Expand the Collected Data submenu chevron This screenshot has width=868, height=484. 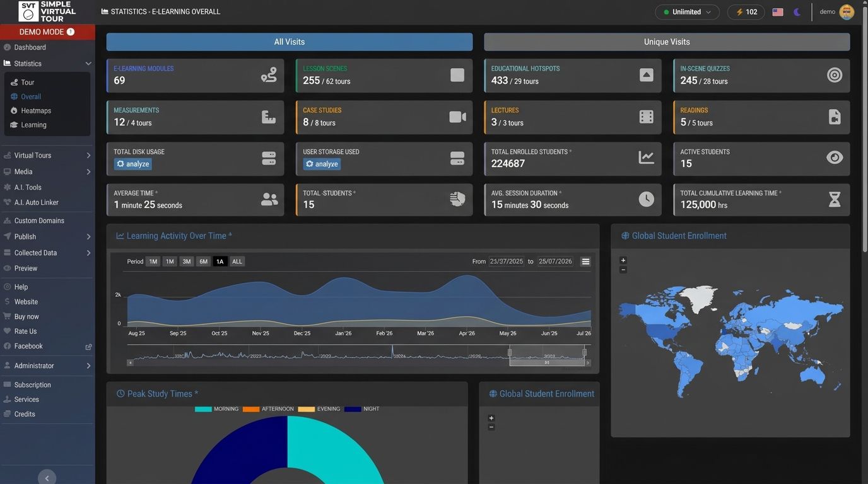click(88, 253)
